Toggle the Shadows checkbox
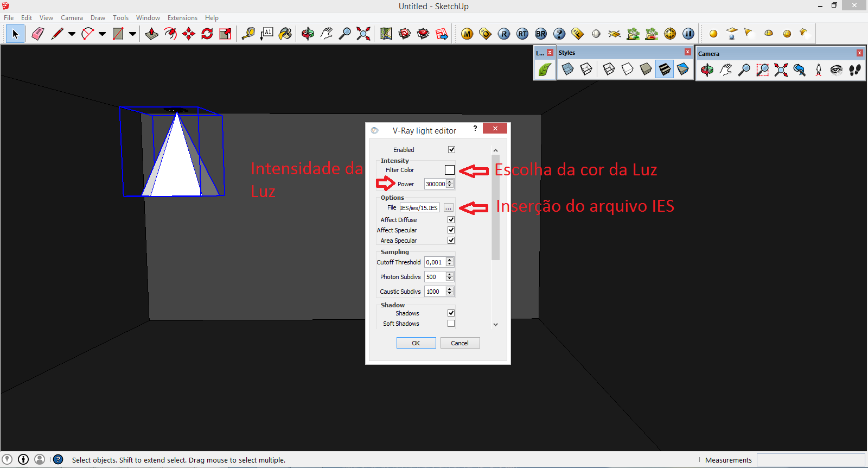The height and width of the screenshot is (468, 868). tap(451, 313)
